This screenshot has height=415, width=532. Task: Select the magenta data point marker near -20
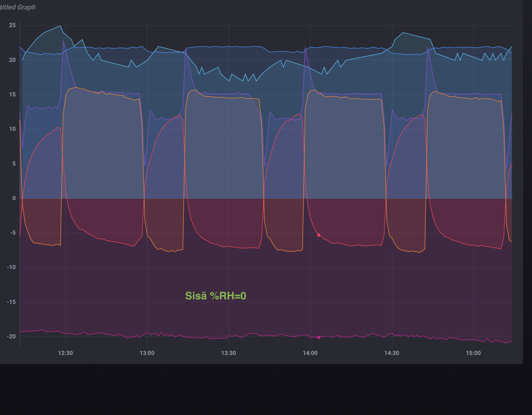tap(319, 338)
